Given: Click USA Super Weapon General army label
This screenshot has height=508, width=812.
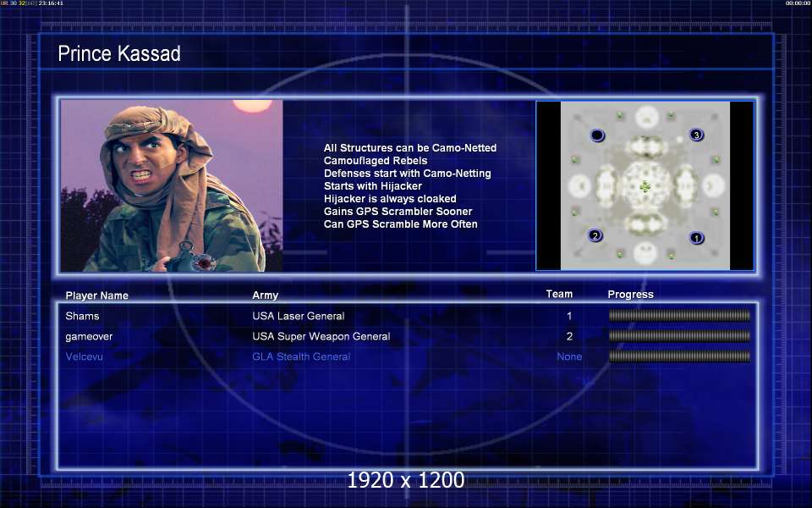Looking at the screenshot, I should [321, 336].
